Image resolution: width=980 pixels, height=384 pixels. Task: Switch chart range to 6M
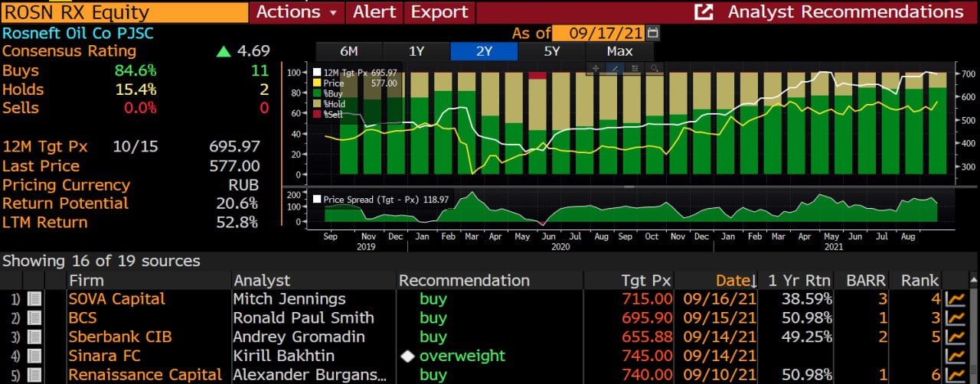click(x=349, y=51)
